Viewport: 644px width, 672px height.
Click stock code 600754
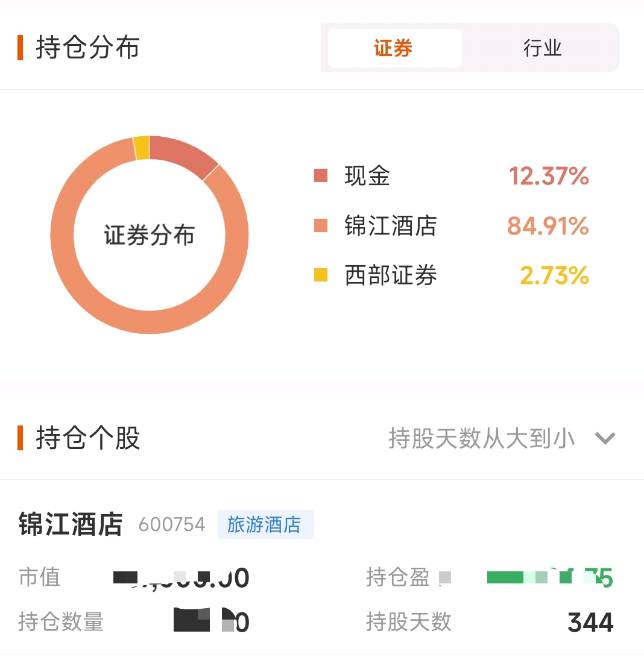pyautogui.click(x=172, y=524)
